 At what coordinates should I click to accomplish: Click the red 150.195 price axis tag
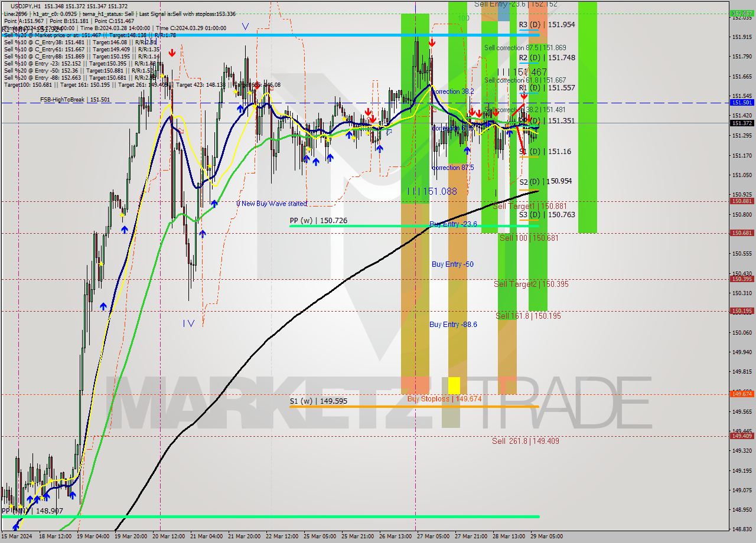click(x=742, y=311)
